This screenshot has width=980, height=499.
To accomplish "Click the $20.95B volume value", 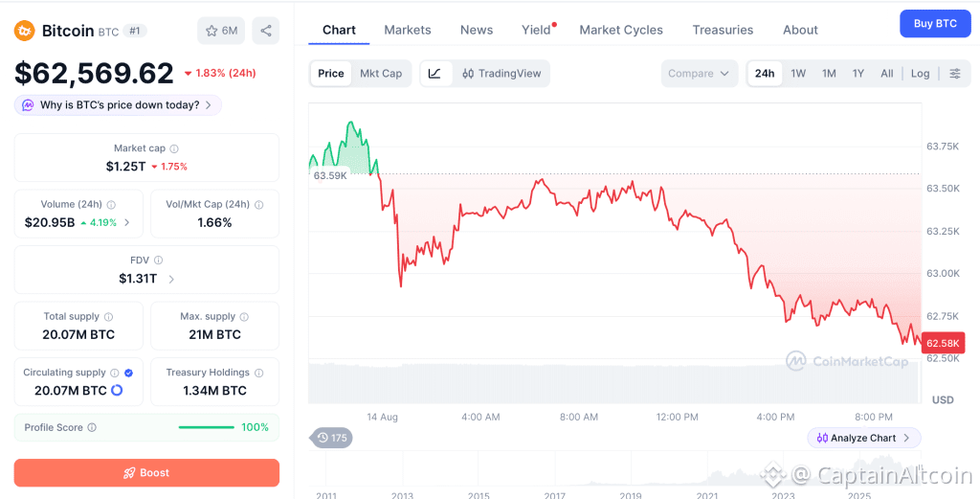I will coord(50,222).
